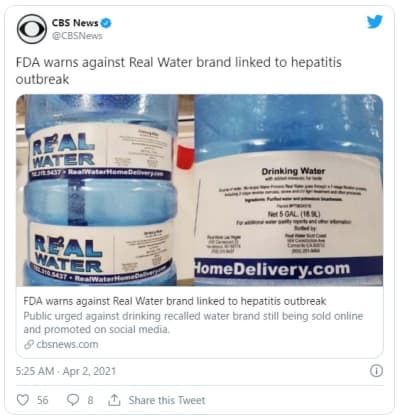Open replies via speech bubble icon
This screenshot has height=419, width=400.
pyautogui.click(x=73, y=400)
